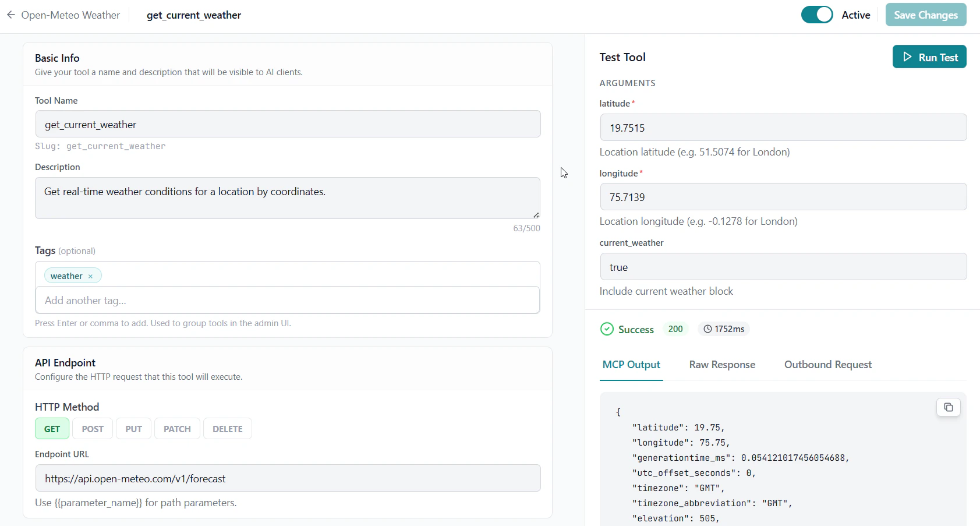The width and height of the screenshot is (980, 526).
Task: Click the Description resize handle
Action: pos(536,214)
